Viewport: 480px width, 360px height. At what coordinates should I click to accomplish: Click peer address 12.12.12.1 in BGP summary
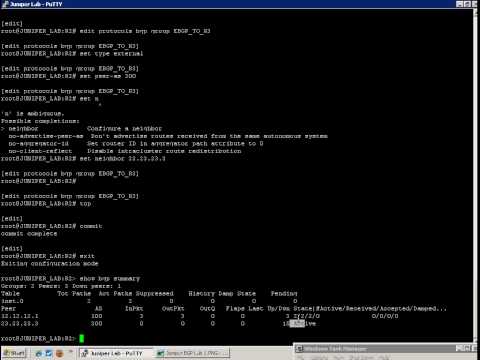coord(20,316)
